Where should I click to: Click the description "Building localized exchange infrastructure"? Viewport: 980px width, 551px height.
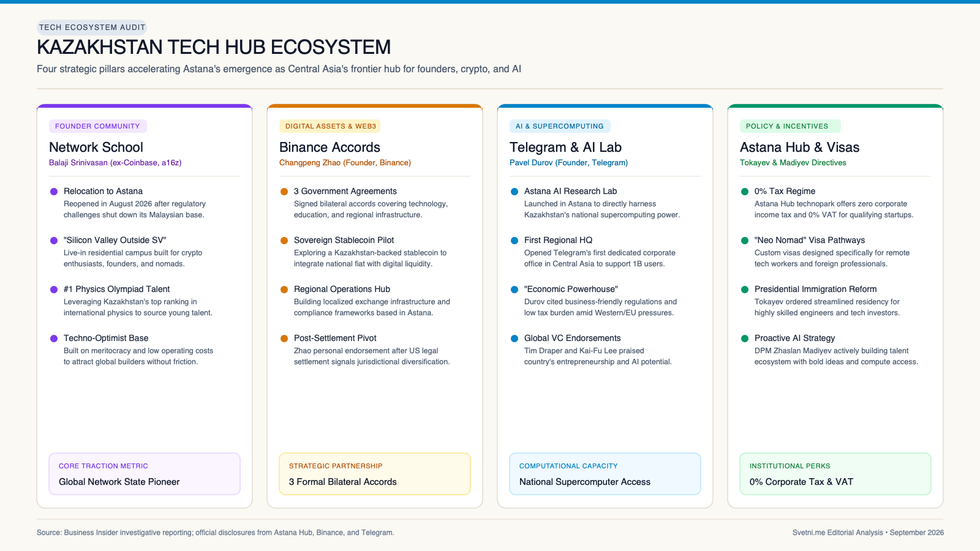point(372,307)
